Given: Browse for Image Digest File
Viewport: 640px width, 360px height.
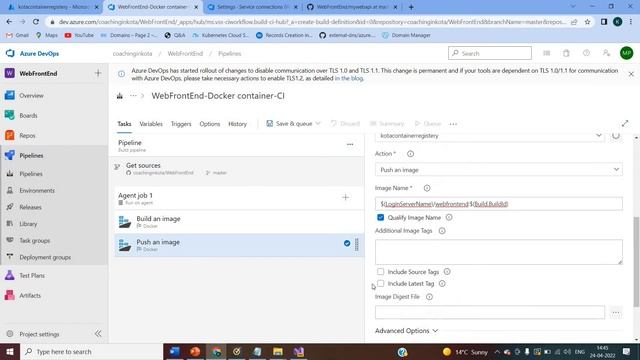Looking at the screenshot, I should 616,313.
